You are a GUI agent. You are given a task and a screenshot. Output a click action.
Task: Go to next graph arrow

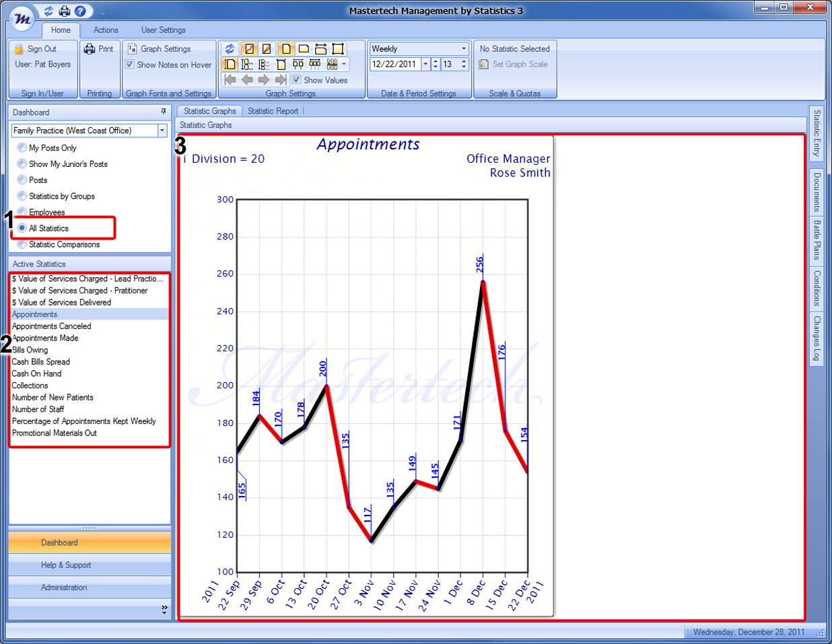264,80
